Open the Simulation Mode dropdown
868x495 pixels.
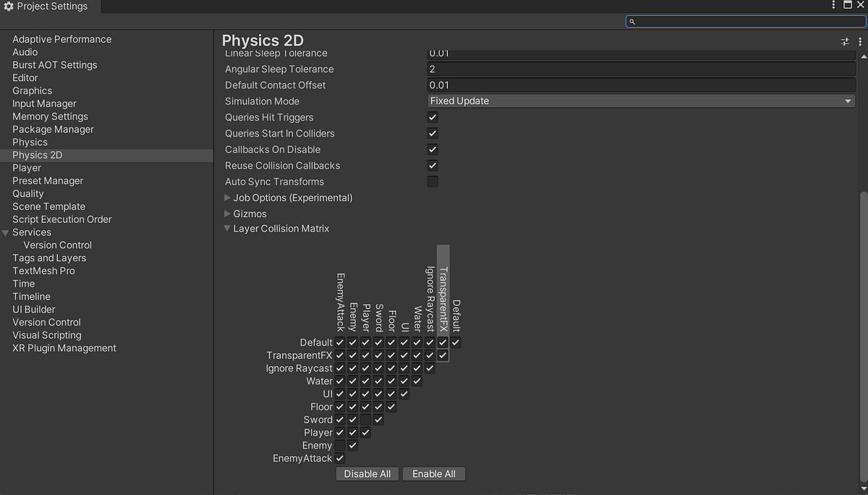pos(641,100)
